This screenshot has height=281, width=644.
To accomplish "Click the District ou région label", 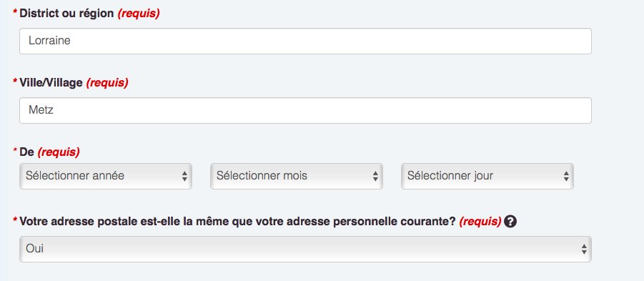I will [66, 14].
